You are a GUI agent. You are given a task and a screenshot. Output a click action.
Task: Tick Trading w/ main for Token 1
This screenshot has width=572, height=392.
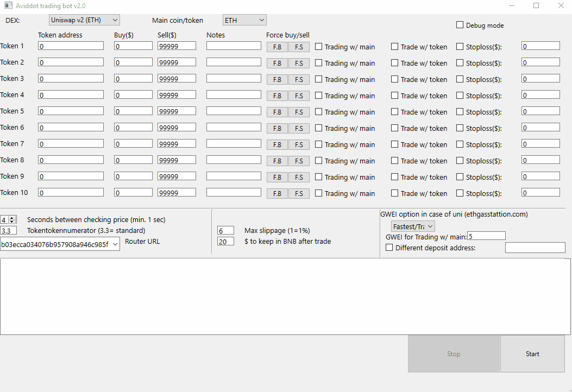pos(318,47)
